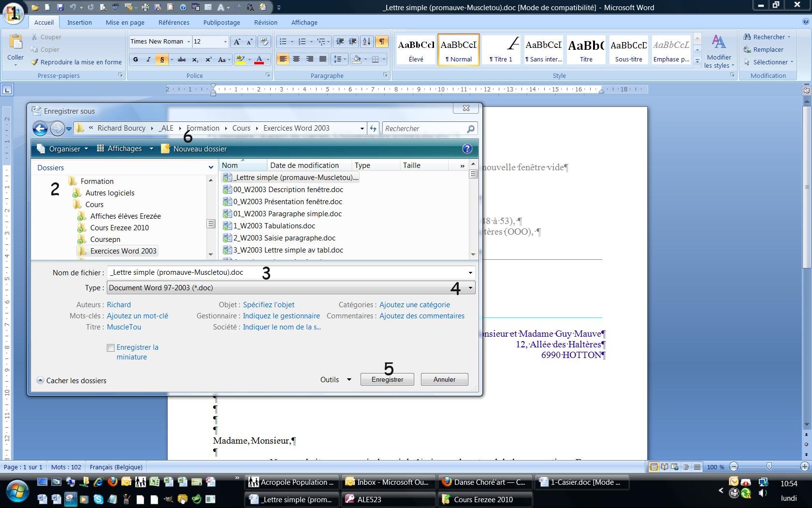Click the grow font icon
Screen dimensions: 812x508
click(237, 42)
